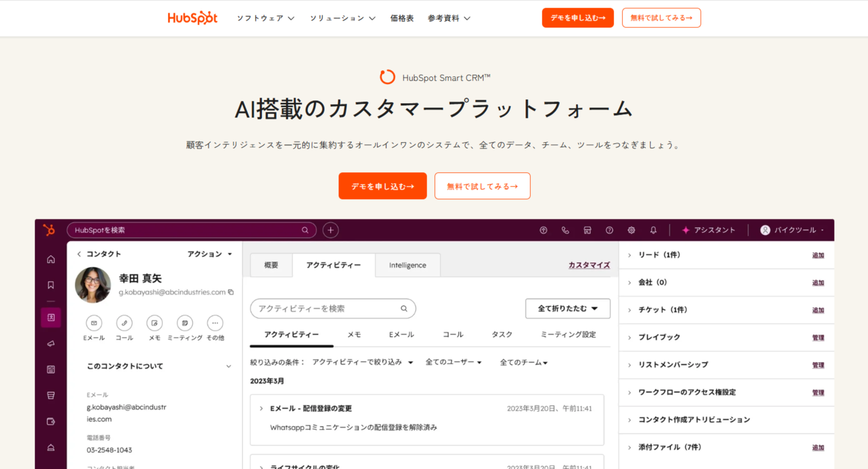Open the marketplace store icon
Viewport: 868px width, 469px height.
point(587,230)
